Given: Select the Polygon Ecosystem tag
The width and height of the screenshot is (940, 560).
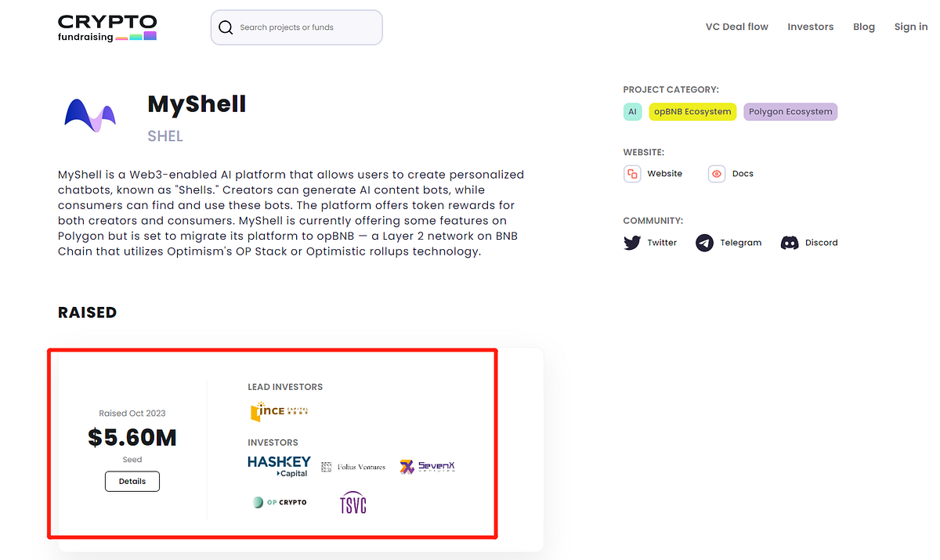Looking at the screenshot, I should pos(790,111).
